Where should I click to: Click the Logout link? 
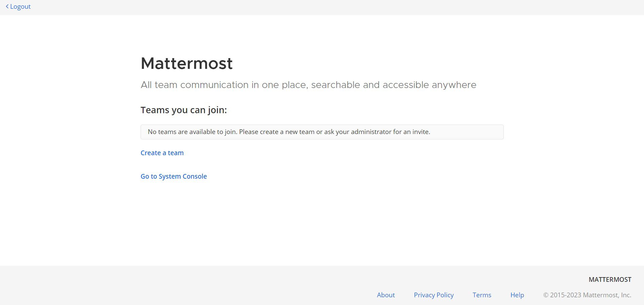click(x=20, y=7)
